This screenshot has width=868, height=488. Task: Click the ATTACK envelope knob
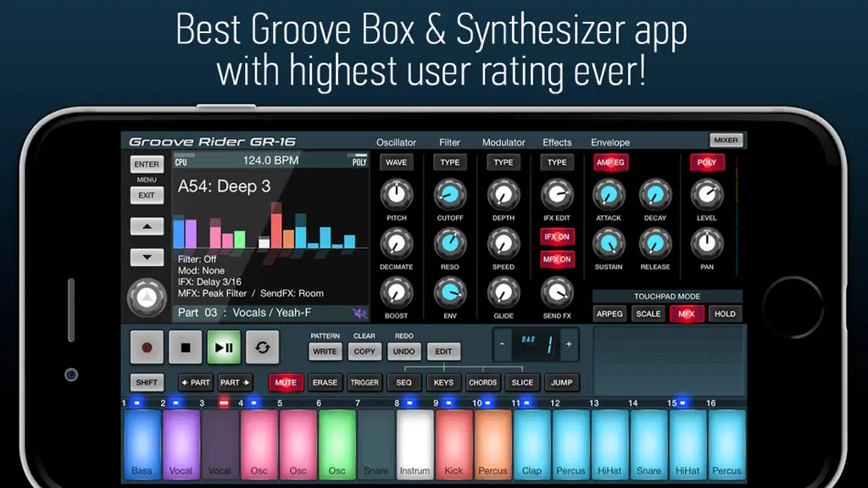(609, 194)
